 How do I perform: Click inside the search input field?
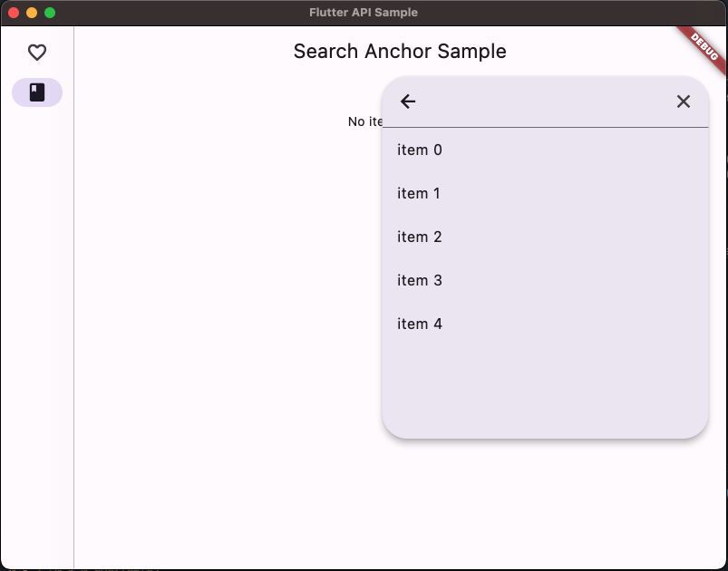(544, 101)
